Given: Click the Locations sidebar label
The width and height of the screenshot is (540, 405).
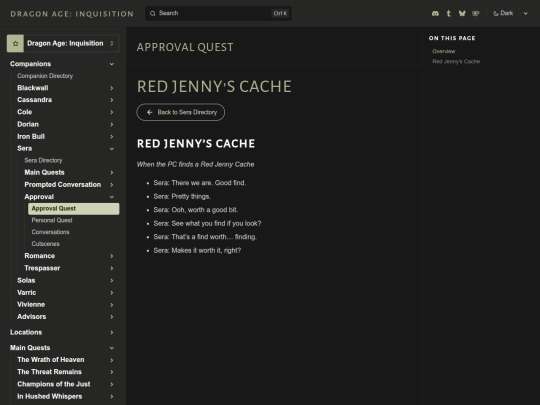Looking at the screenshot, I should click(x=26, y=332).
